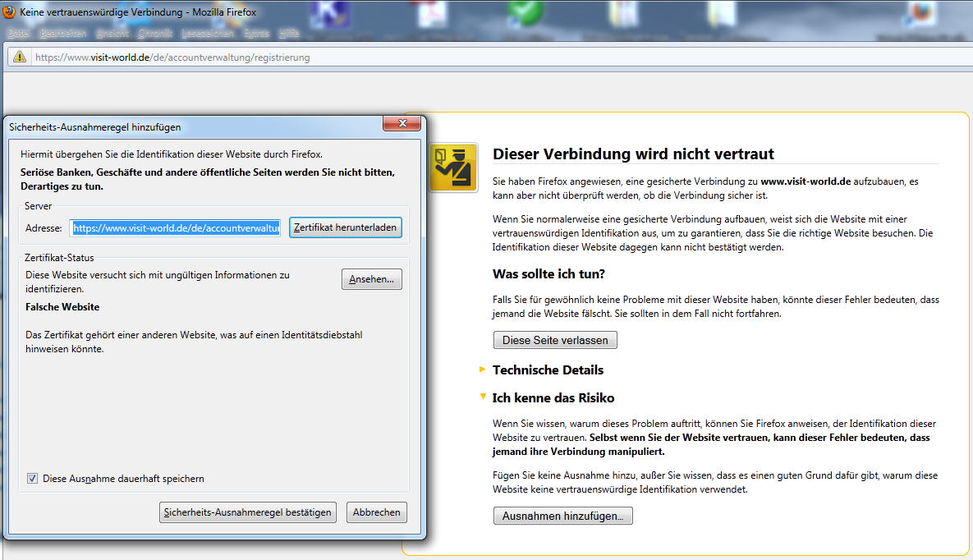
Task: Close the Sicherheits-Ausnahmeregel dialog with X
Action: tap(402, 124)
